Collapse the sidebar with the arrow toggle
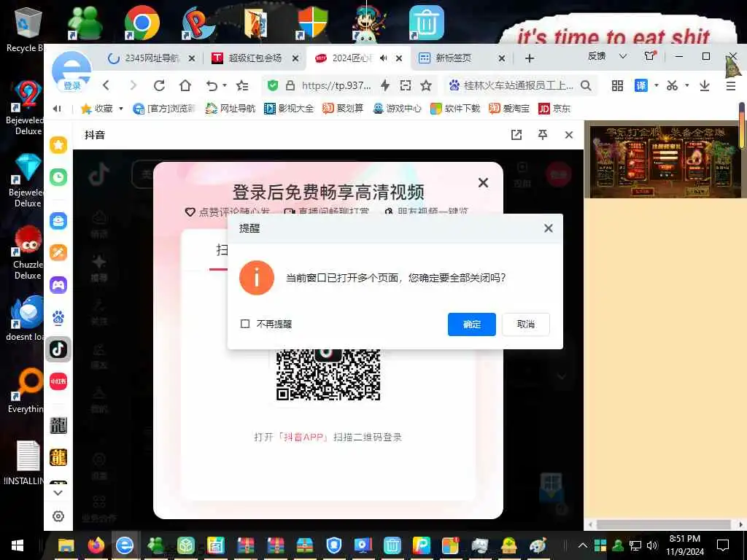The image size is (747, 560). [57, 109]
